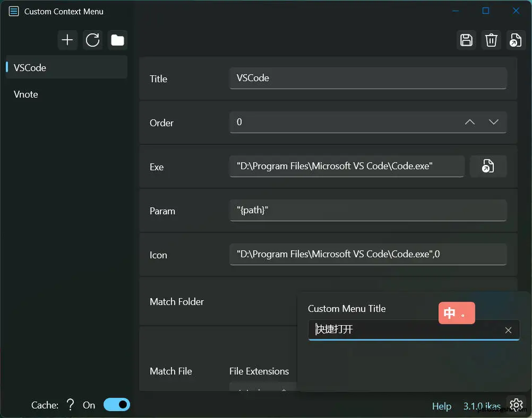Select Vnote in the menu list
This screenshot has width=532, height=418.
tap(66, 94)
